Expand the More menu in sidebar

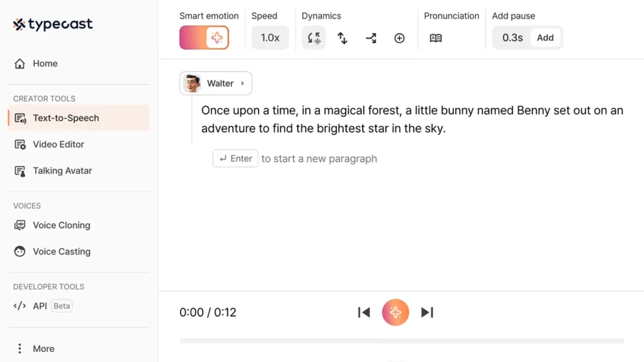[x=43, y=349]
